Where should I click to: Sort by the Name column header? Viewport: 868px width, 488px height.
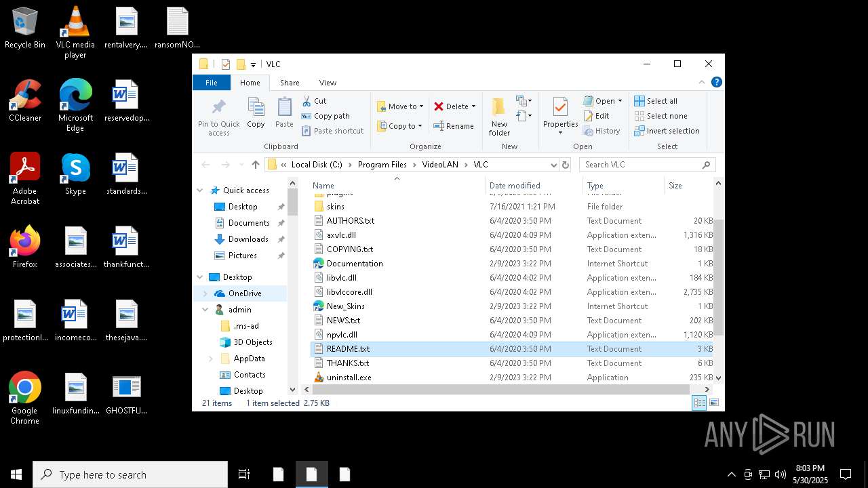coord(397,186)
